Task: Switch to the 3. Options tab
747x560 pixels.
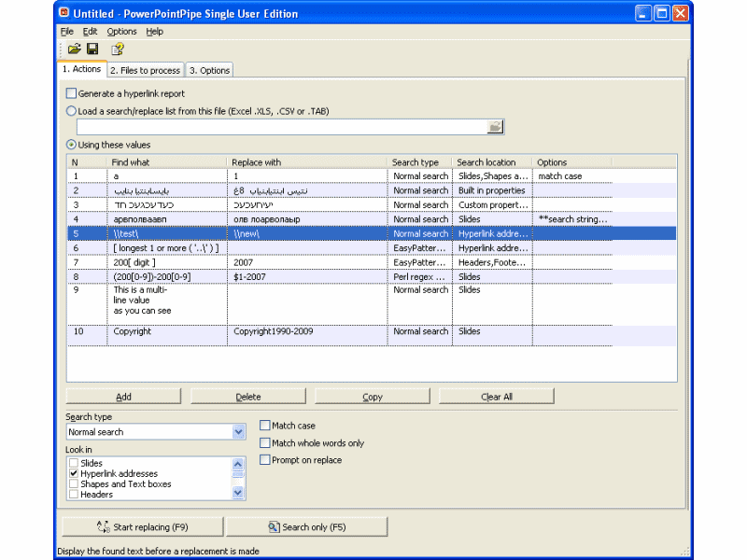Action: [x=209, y=71]
